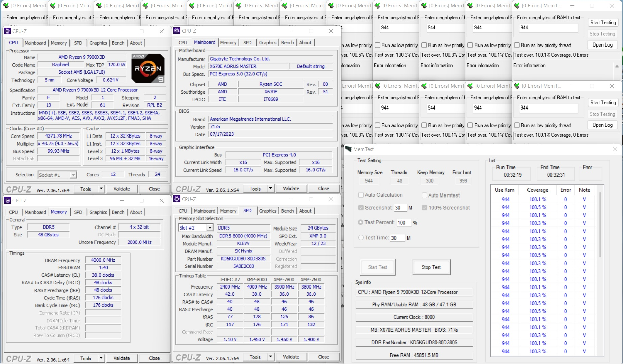Click the 'Free RAM : 45851.5 MB' info line

click(x=414, y=355)
